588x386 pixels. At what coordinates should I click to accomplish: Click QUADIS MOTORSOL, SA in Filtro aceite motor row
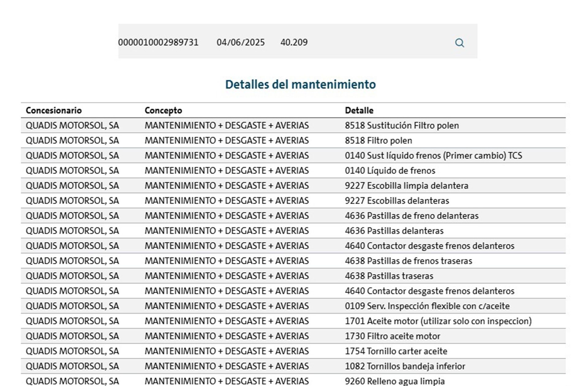pyautogui.click(x=72, y=336)
